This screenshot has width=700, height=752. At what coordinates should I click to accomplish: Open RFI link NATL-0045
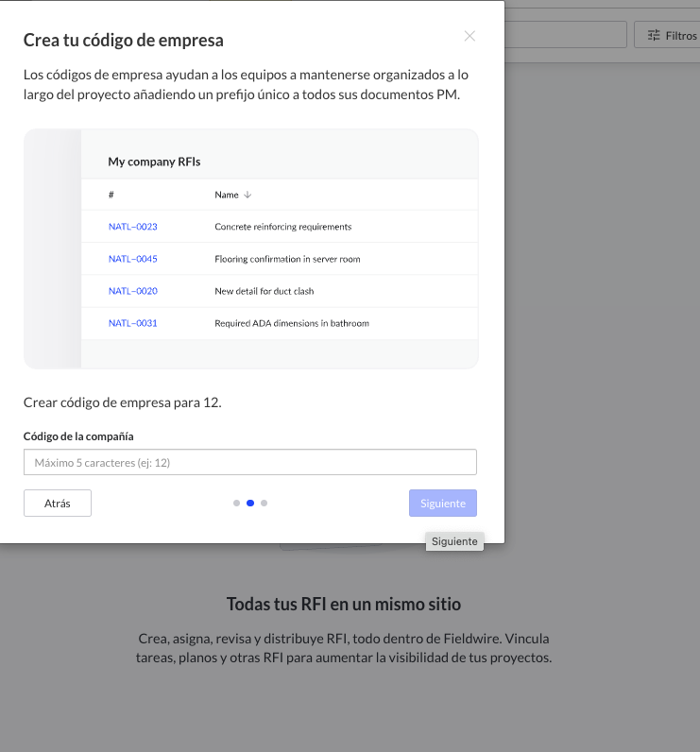tap(133, 259)
